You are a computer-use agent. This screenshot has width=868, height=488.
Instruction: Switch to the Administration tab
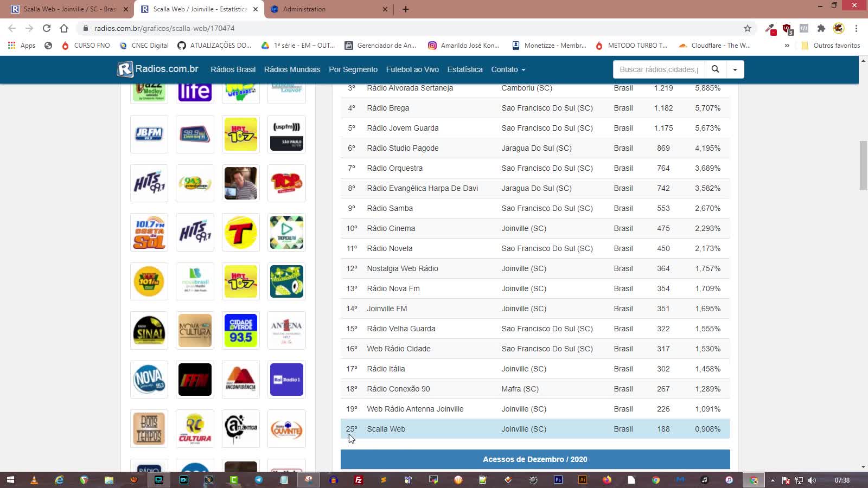[x=329, y=9]
